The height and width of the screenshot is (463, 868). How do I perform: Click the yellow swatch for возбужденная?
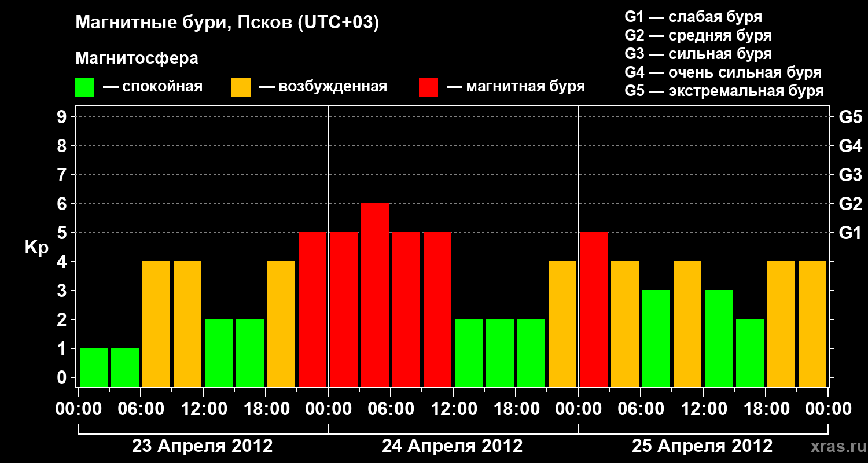pos(241,87)
